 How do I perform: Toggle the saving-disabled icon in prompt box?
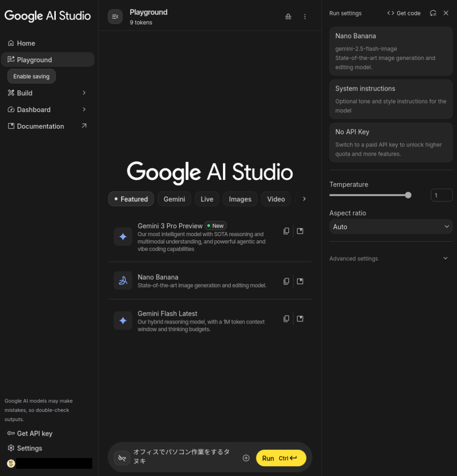[x=122, y=458]
